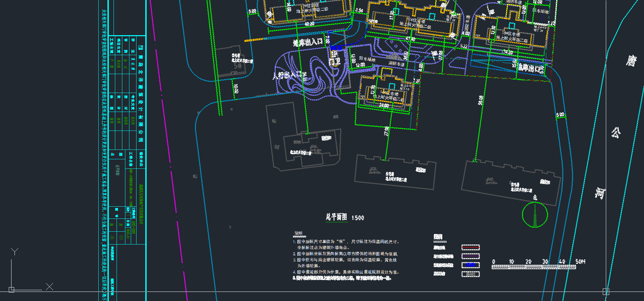Select the 34.20 dimension text
Viewport: 644px width, 301px height.
pyautogui.click(x=508, y=52)
